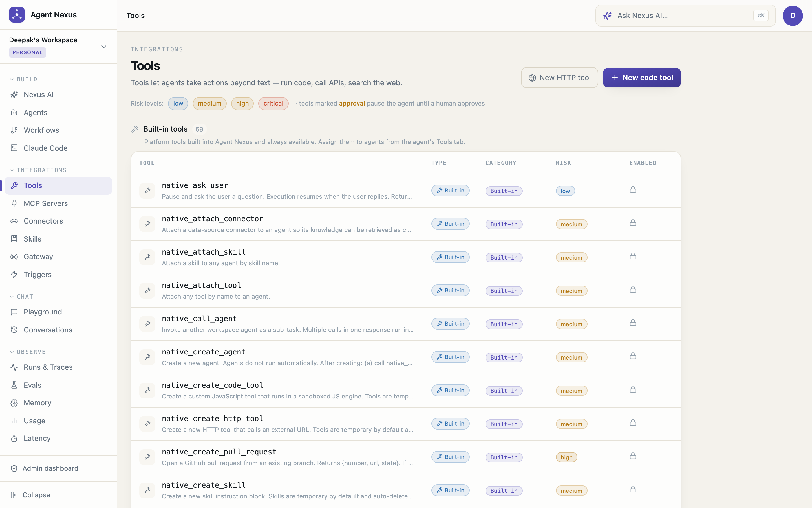Click the lock toggle for native_create_code_tool
Viewport: 812px width, 508px height.
tap(633, 389)
